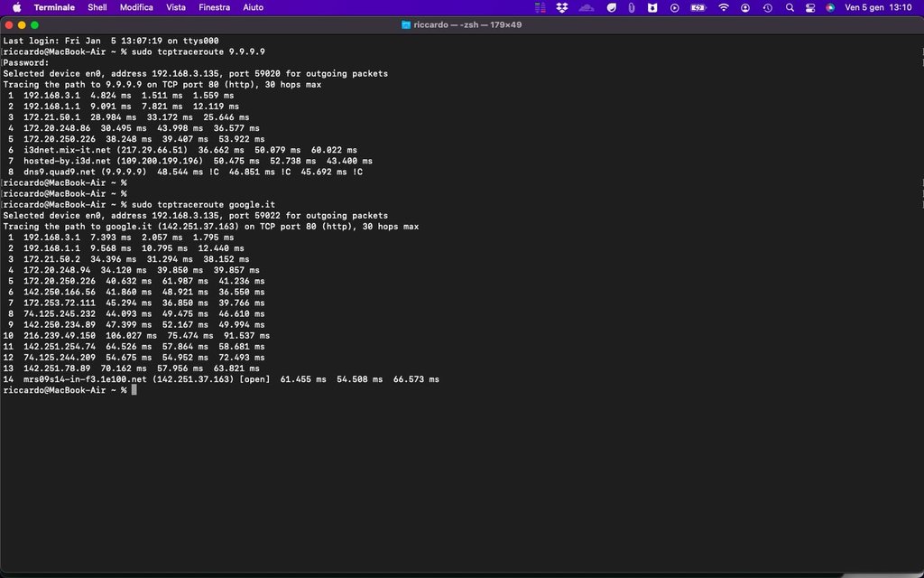This screenshot has width=924, height=578.
Task: Click the Dropbox menu bar icon
Action: 561,7
